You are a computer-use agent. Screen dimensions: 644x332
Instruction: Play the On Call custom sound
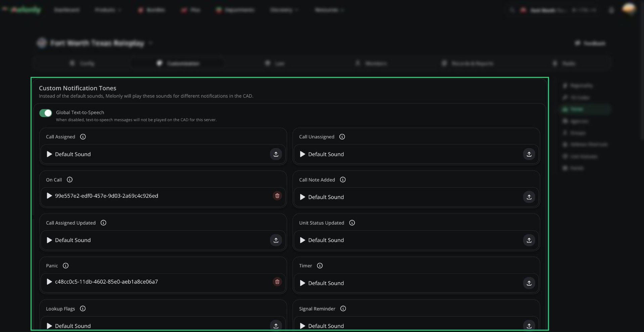(49, 196)
